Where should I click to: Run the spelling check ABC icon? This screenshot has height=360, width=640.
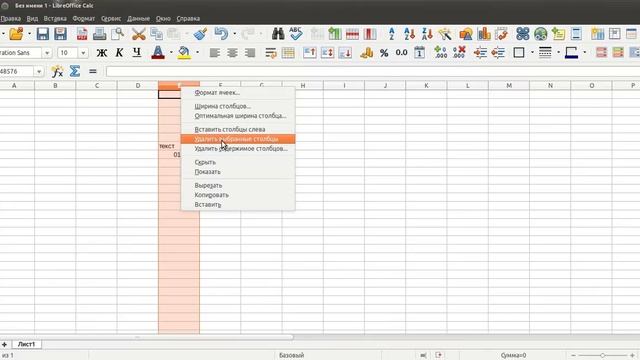pos(296,34)
